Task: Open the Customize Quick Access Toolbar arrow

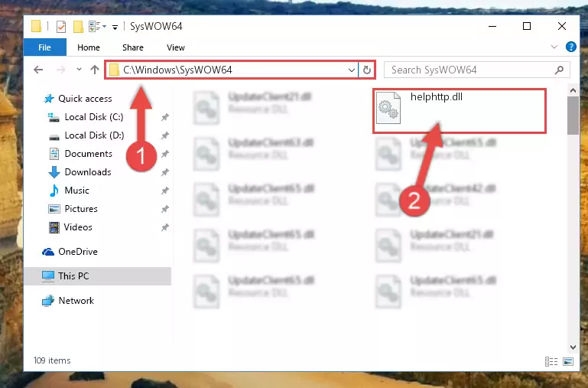Action: pos(115,27)
